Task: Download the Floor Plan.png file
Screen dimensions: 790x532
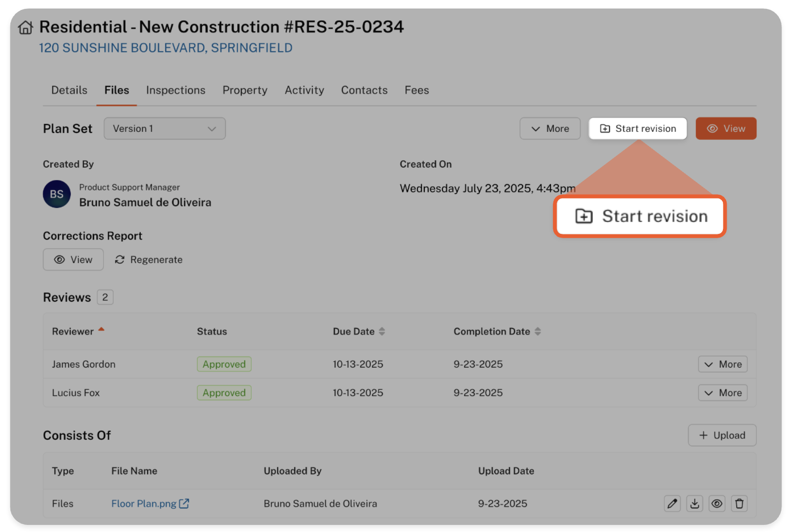Action: pos(695,504)
